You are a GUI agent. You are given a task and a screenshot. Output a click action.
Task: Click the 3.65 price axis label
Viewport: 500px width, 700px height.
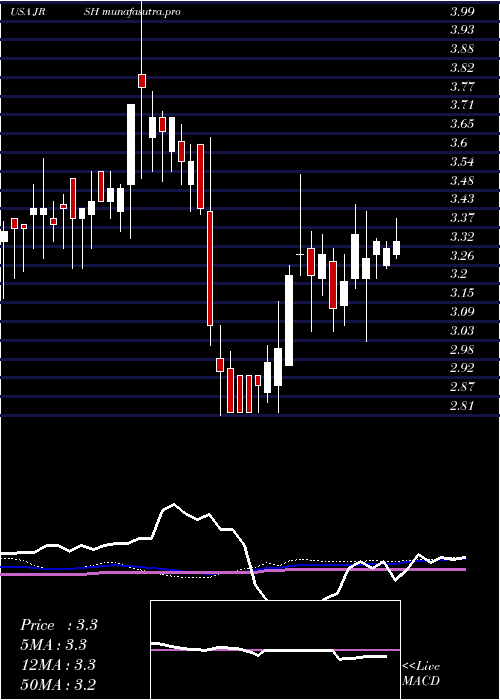[462, 124]
